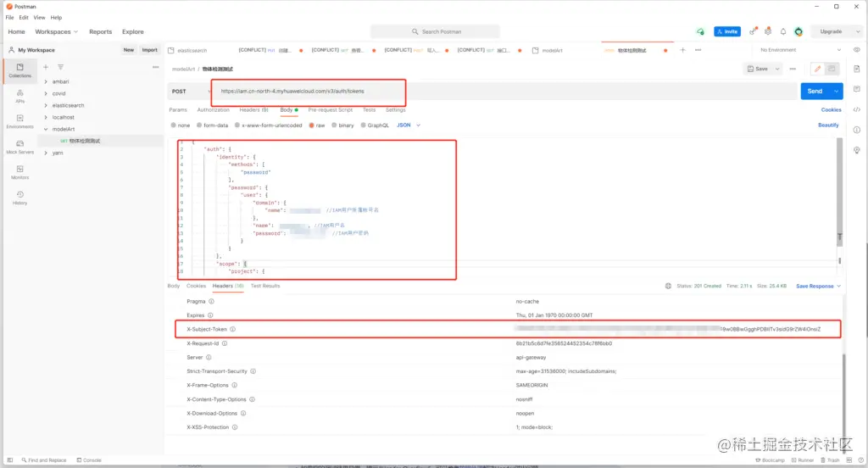The height and width of the screenshot is (468, 868).
Task: Open the Save button dropdown arrow
Action: point(777,69)
